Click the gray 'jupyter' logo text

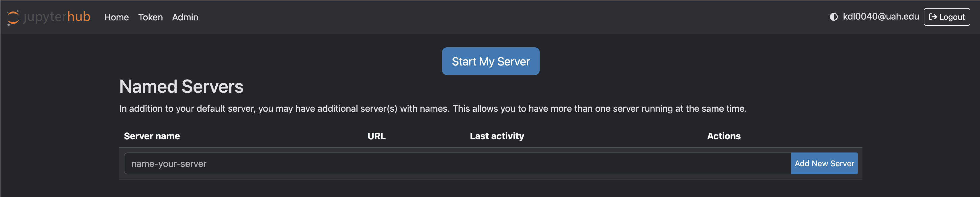click(x=44, y=17)
